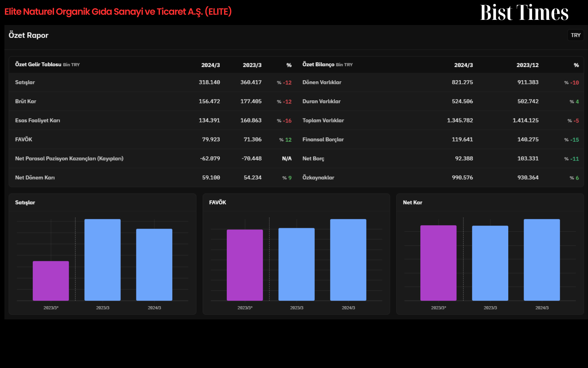588x368 pixels.
Task: Select the Özet Rapor heading
Action: point(29,35)
